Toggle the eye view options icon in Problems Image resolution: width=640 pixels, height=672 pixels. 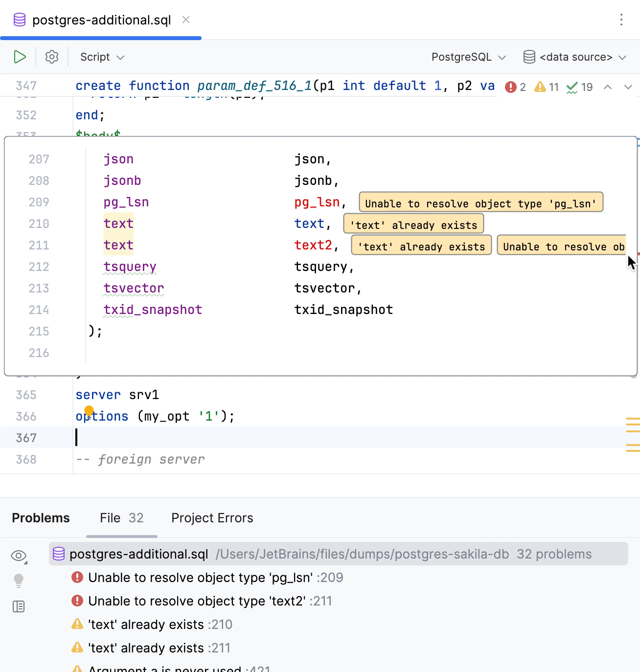click(x=19, y=556)
